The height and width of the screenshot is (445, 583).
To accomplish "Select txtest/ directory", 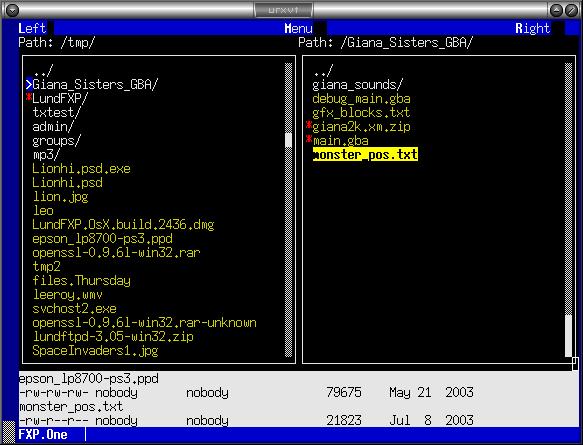I will [56, 112].
